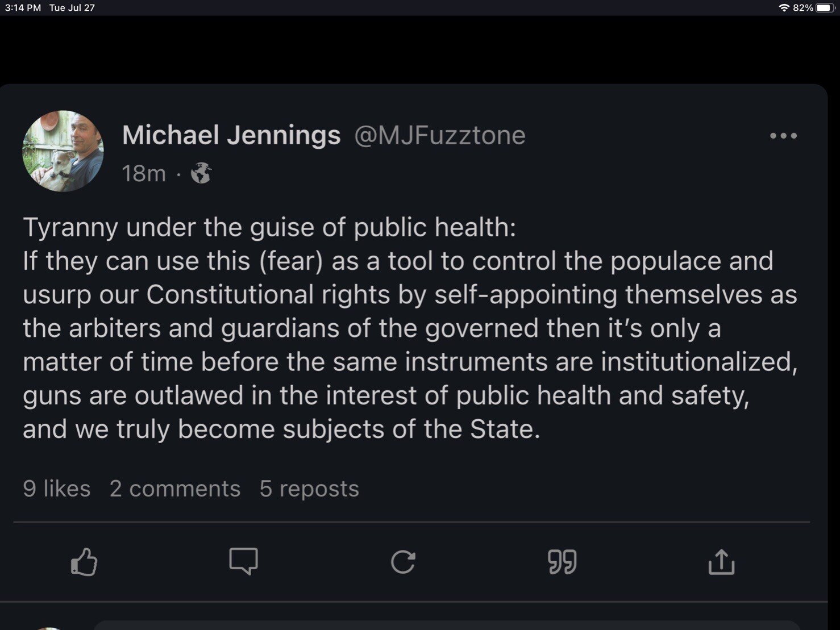Select the @MJFuzztone handle
Screen dimensions: 840x630
440,135
